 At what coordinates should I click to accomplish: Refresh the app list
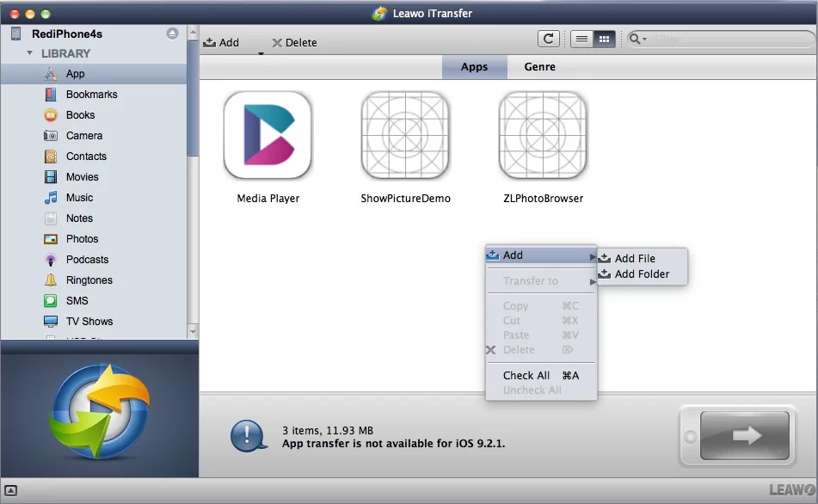pyautogui.click(x=548, y=38)
